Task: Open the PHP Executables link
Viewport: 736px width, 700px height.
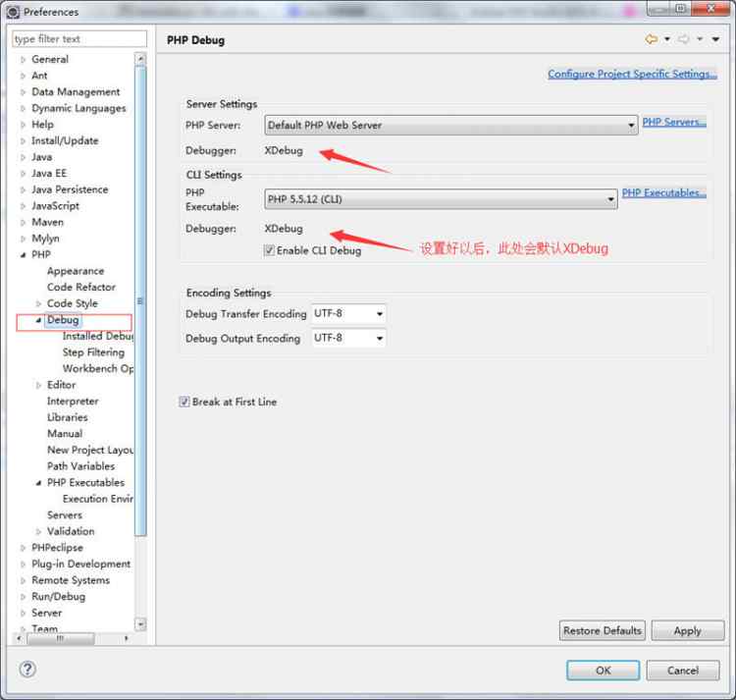Action: coord(663,192)
